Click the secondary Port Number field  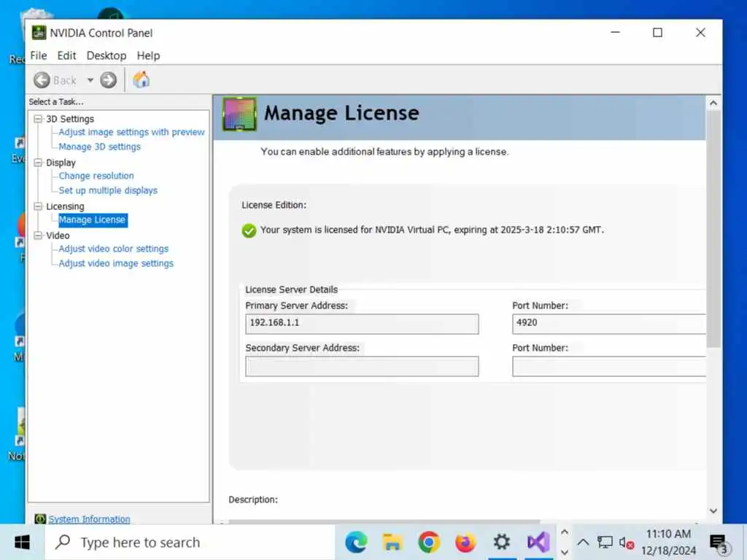[x=609, y=366]
